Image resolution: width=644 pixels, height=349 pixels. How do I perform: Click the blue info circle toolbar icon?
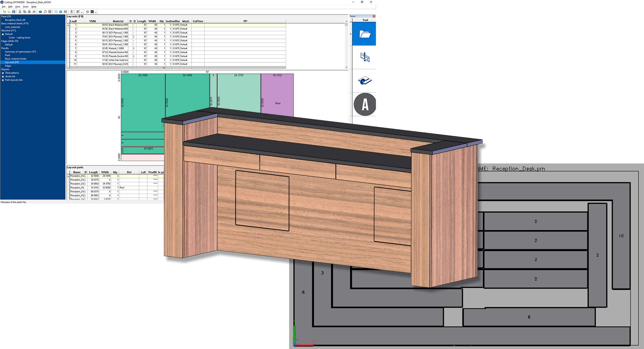pos(56,12)
